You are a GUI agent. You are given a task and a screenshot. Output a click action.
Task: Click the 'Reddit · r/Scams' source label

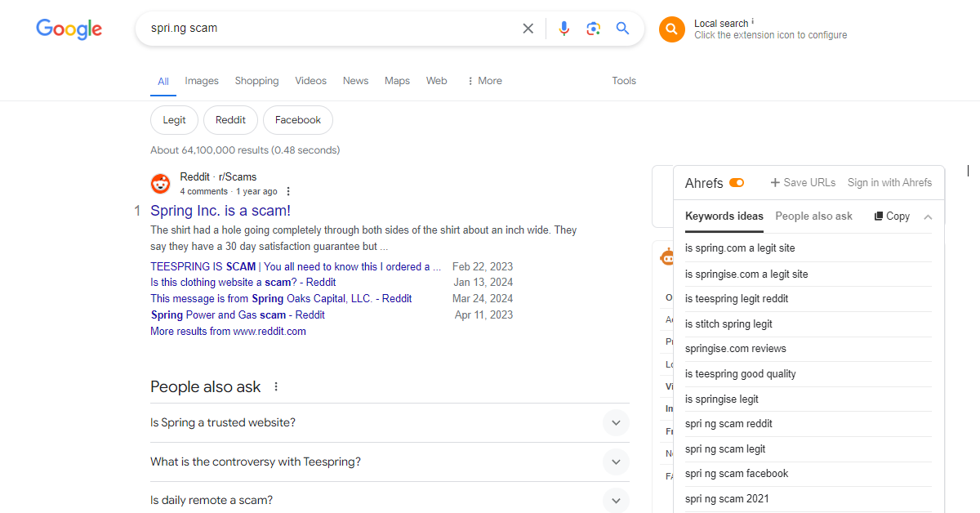218,177
